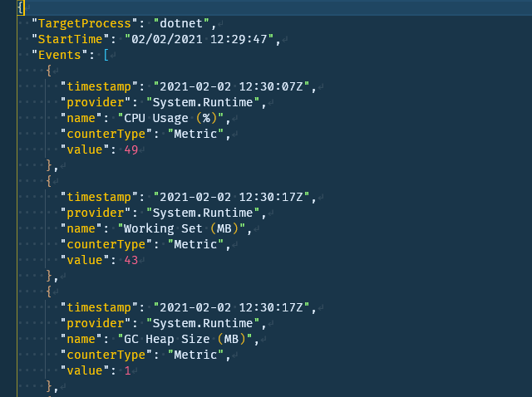Click the opening curly brace on first line
532x397 pixels.
click(x=21, y=7)
